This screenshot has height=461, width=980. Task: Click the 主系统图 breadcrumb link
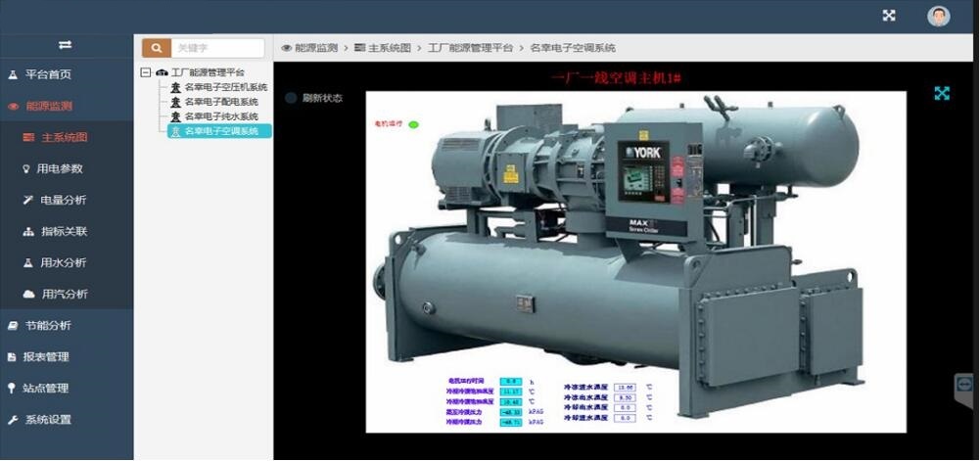click(390, 48)
